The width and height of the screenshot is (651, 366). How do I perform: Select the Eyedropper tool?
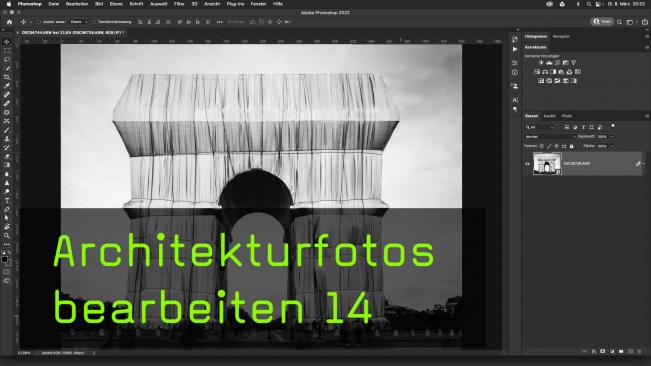pyautogui.click(x=7, y=86)
